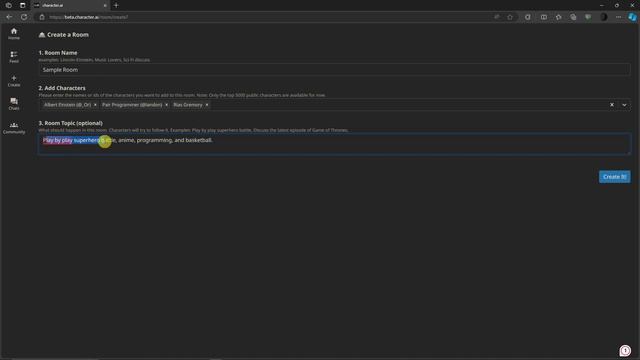Open browser essentials icon
640x360 pixels.
pos(588,17)
